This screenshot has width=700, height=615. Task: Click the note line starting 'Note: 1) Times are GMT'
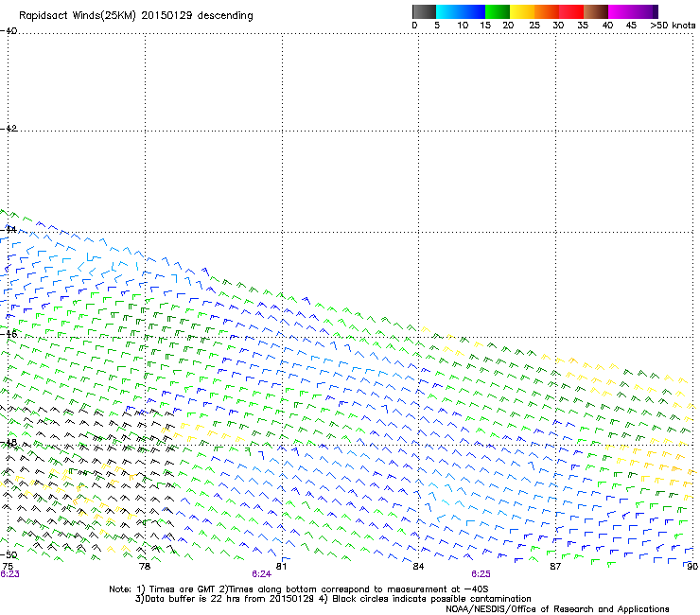click(298, 589)
